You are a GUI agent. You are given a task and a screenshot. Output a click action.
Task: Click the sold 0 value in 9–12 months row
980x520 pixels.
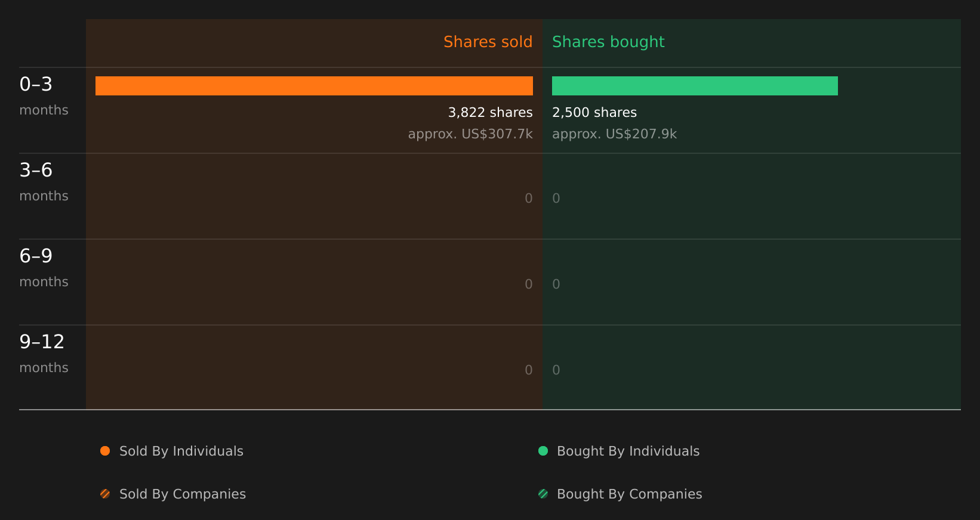(529, 370)
